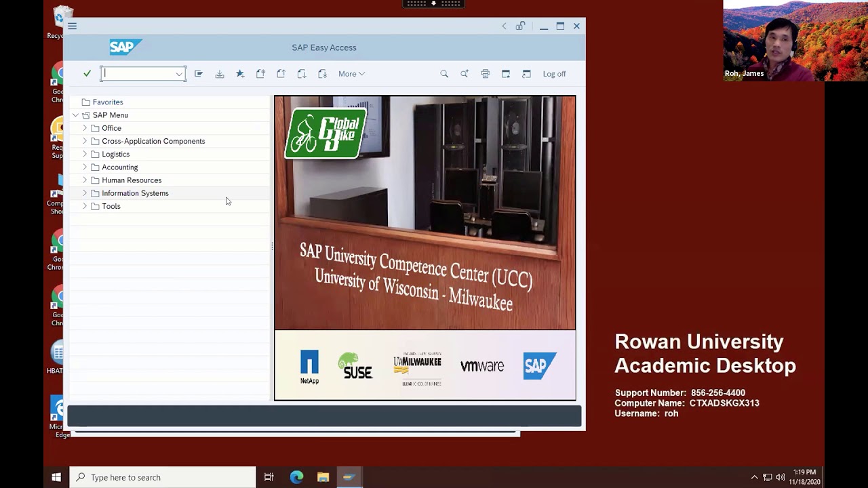Open Windows Start menu

[x=56, y=477]
